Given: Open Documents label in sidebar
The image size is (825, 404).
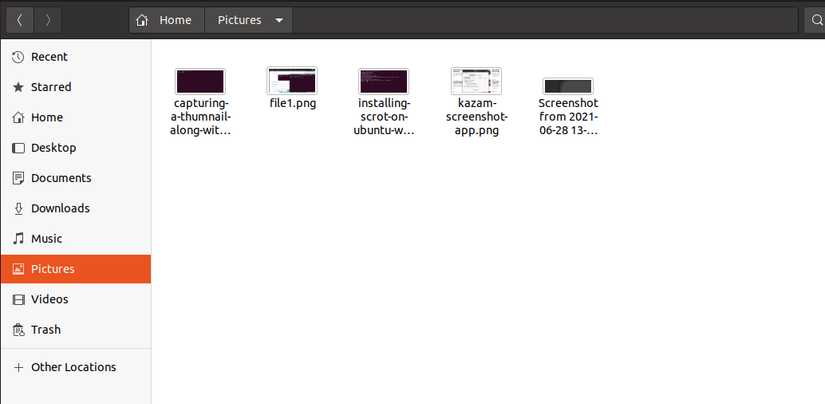Looking at the screenshot, I should [61, 178].
